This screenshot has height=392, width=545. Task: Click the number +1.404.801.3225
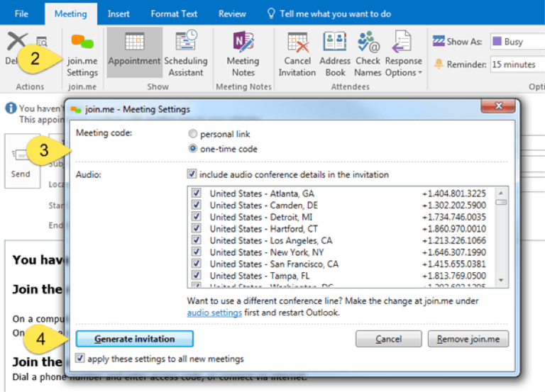(x=454, y=194)
